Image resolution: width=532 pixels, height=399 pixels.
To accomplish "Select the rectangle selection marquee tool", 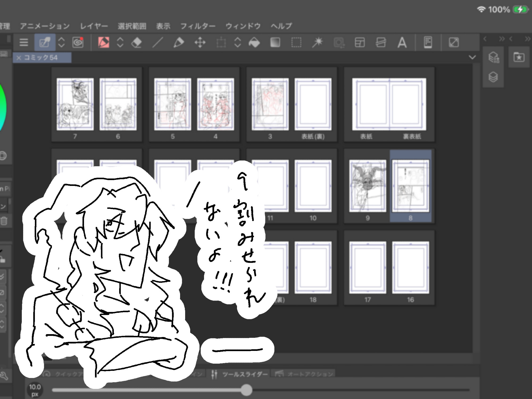I will (x=296, y=42).
